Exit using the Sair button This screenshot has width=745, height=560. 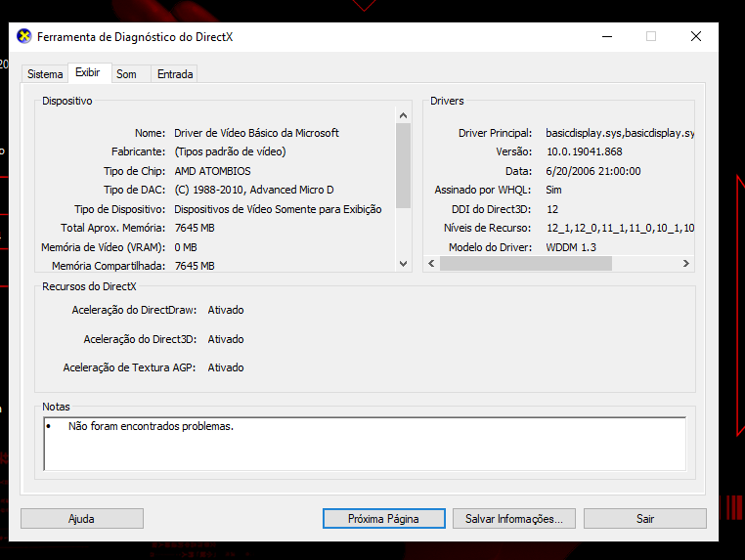(x=644, y=518)
